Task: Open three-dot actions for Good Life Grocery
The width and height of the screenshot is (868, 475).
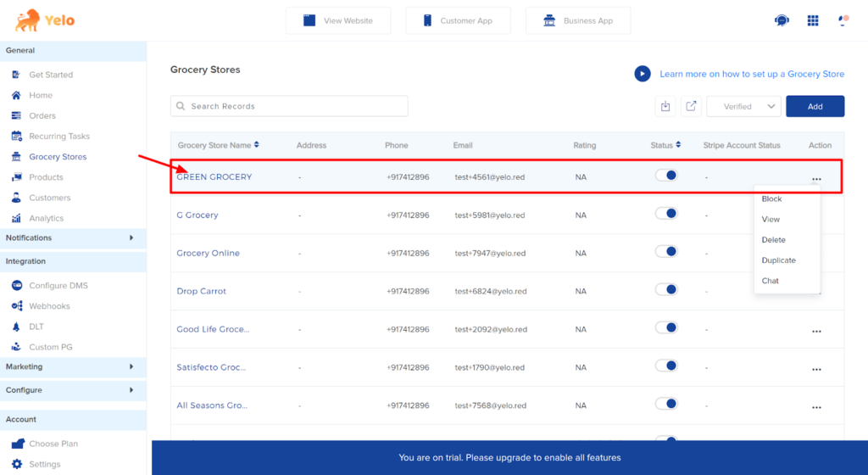Action: click(816, 331)
